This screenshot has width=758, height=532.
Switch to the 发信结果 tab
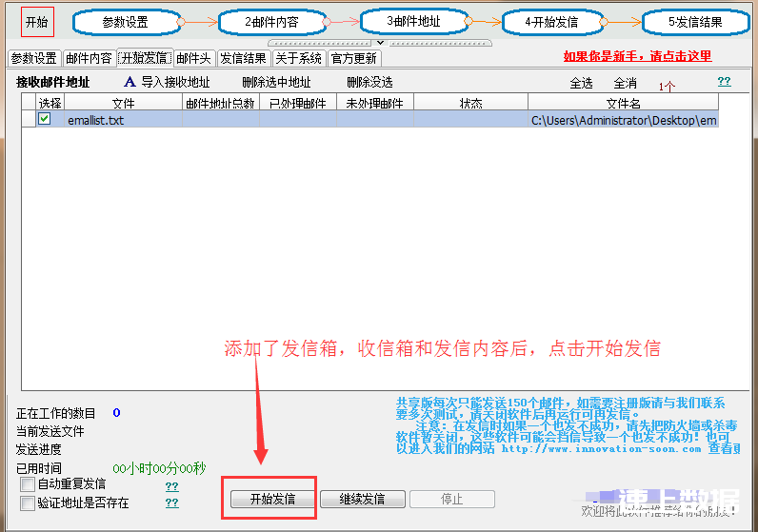[x=243, y=58]
